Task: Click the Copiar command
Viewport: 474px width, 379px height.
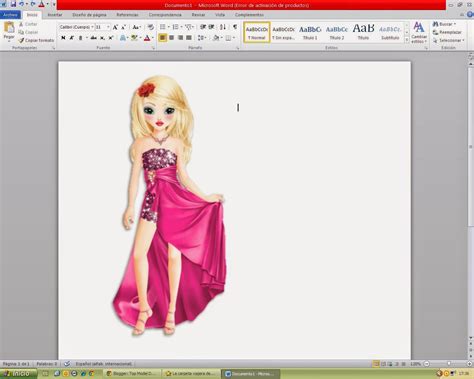Action: pyautogui.click(x=29, y=32)
